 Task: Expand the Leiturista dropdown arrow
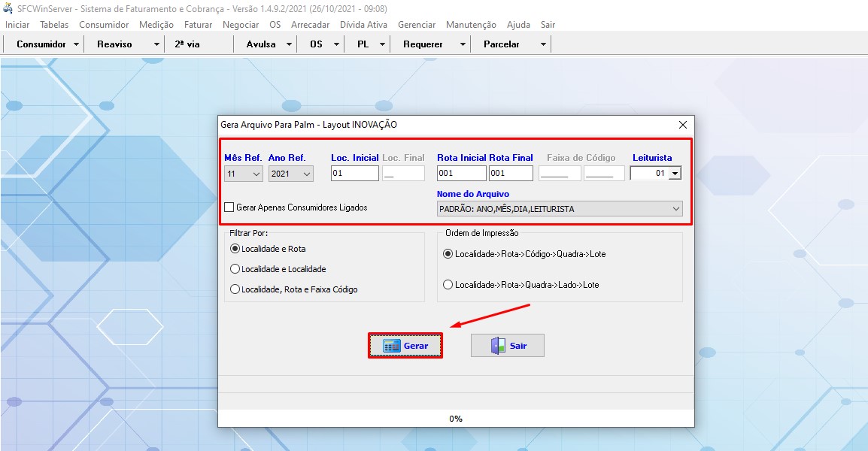click(675, 174)
